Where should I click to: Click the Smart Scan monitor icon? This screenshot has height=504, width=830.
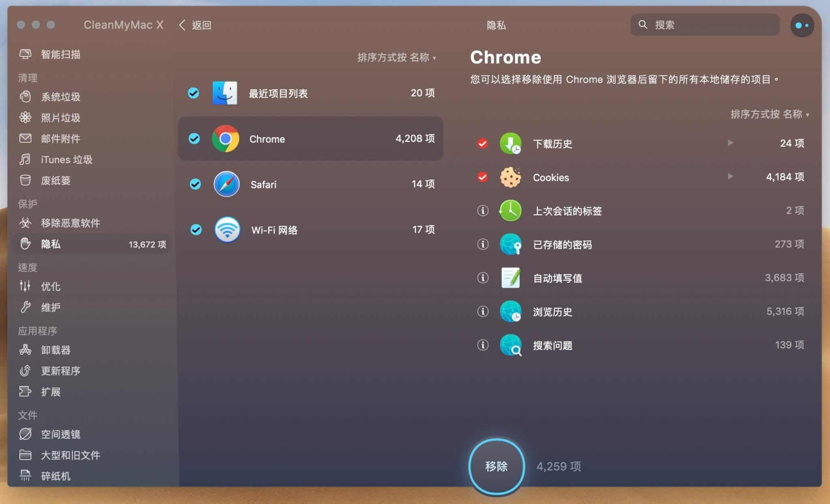pyautogui.click(x=26, y=54)
